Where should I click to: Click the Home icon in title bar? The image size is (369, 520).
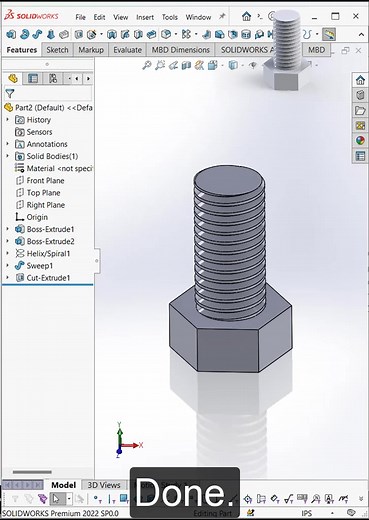coord(246,16)
